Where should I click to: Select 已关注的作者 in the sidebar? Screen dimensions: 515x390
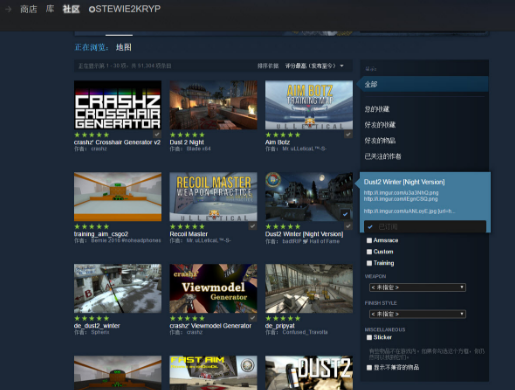pos(383,156)
